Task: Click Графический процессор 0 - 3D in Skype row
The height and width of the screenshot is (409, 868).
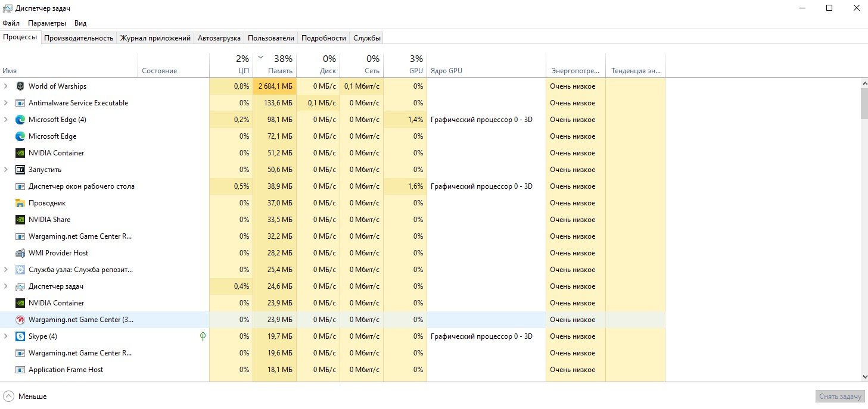Action: (481, 336)
